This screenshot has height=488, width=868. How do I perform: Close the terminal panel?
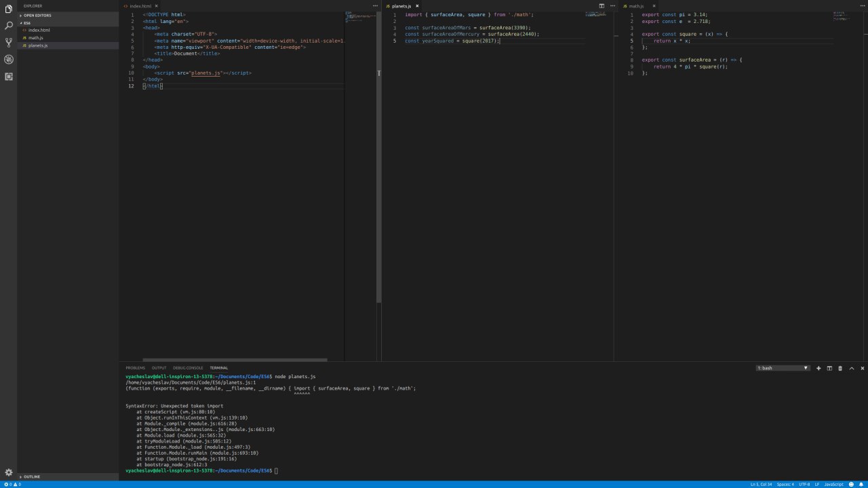click(863, 368)
